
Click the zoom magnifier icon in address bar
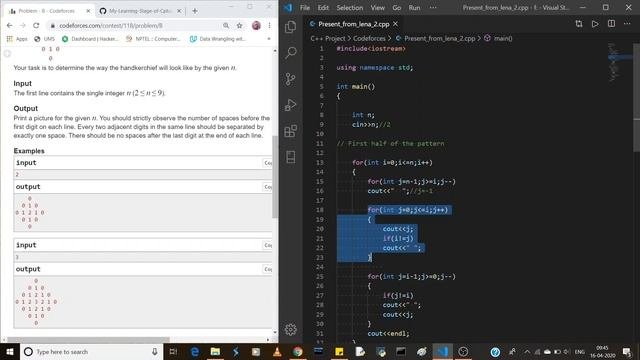tap(226, 25)
